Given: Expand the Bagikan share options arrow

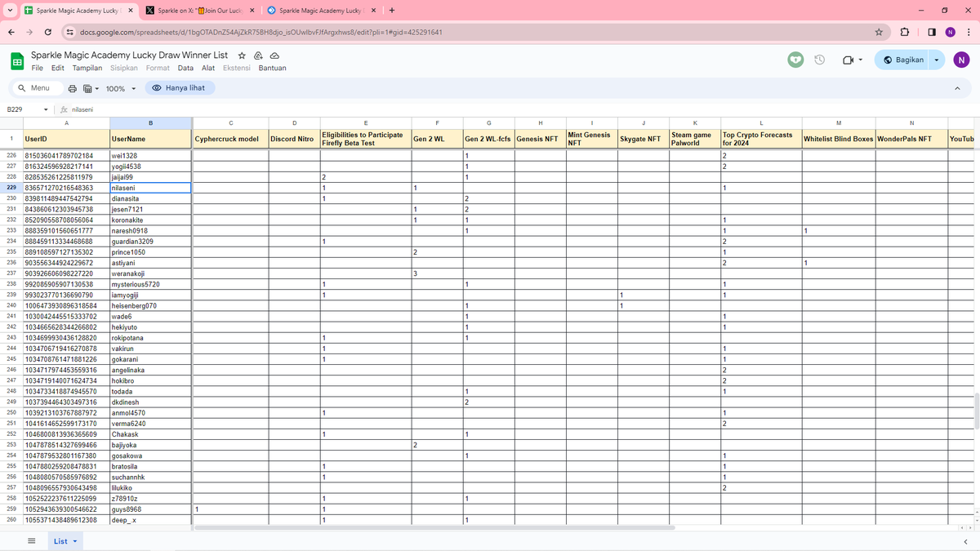Looking at the screenshot, I should 937,60.
